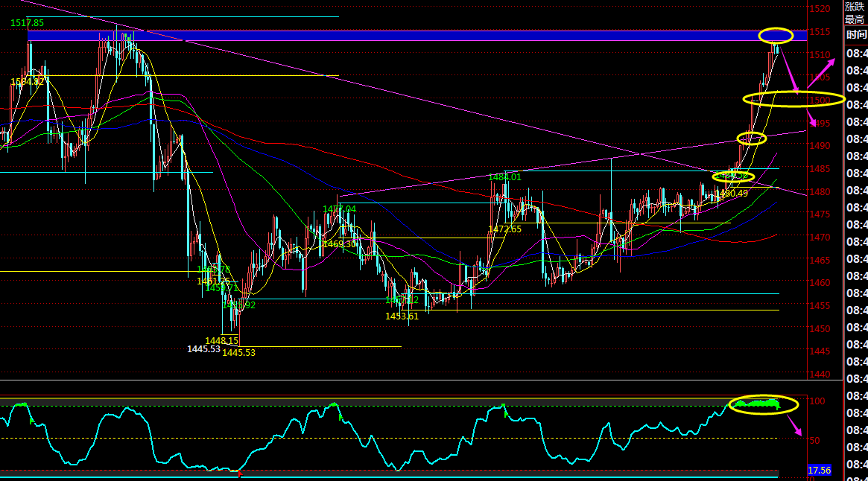Click the small yellow ellipse near 1490
868x481 pixels.
pos(751,138)
